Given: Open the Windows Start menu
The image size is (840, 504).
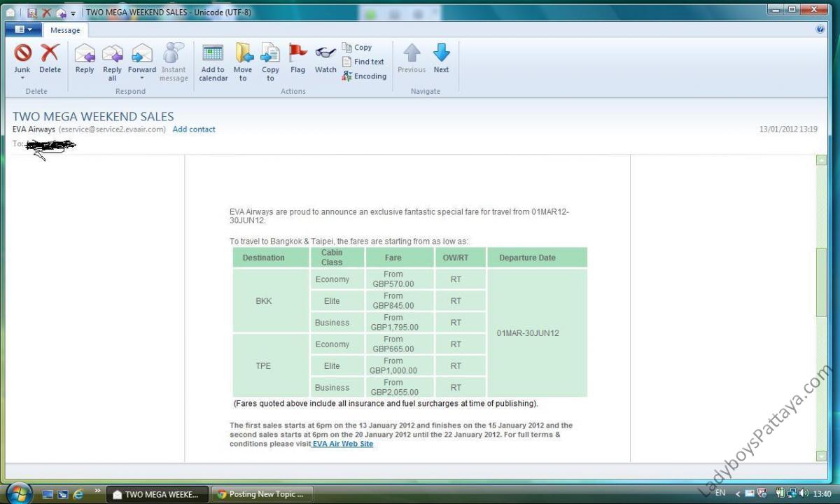Looking at the screenshot, I should point(19,493).
